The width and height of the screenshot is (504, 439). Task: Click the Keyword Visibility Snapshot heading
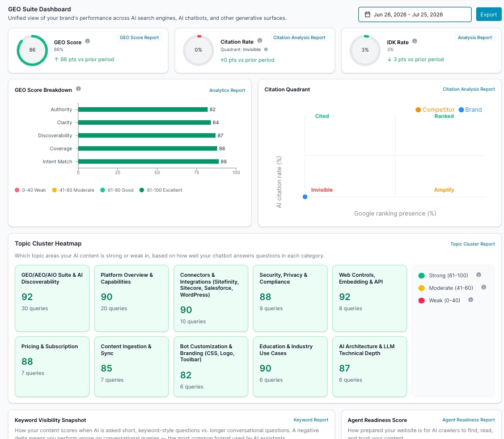pos(50,420)
